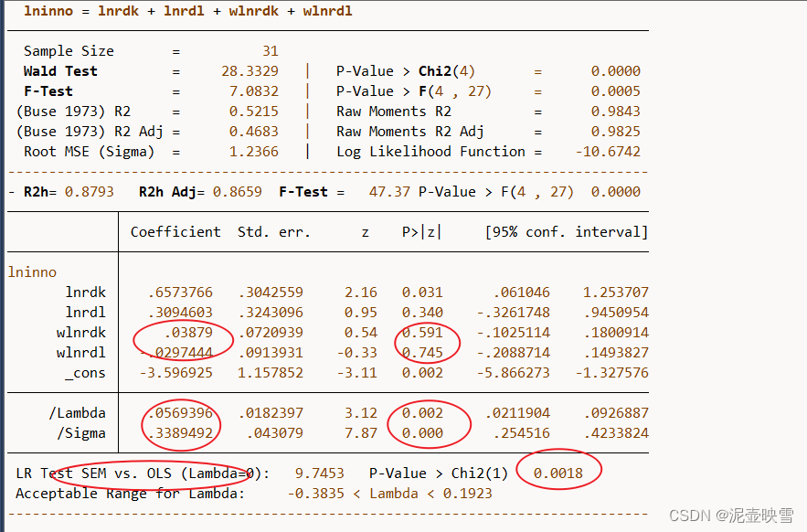Click the lnrdk row label

[85, 292]
